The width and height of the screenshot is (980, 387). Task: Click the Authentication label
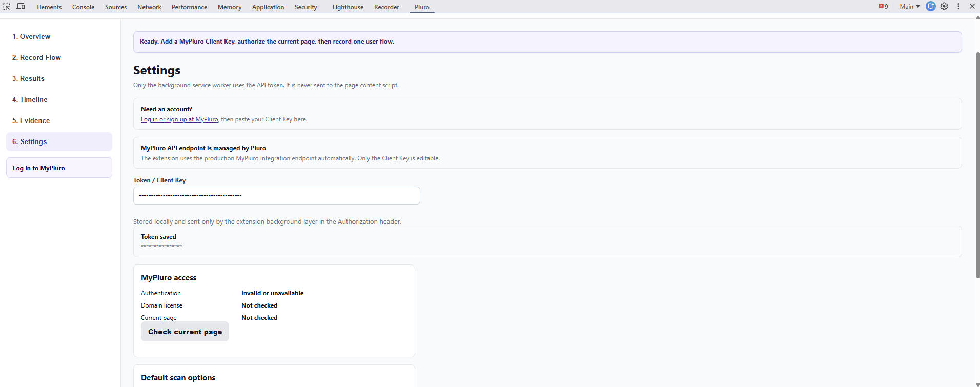161,293
